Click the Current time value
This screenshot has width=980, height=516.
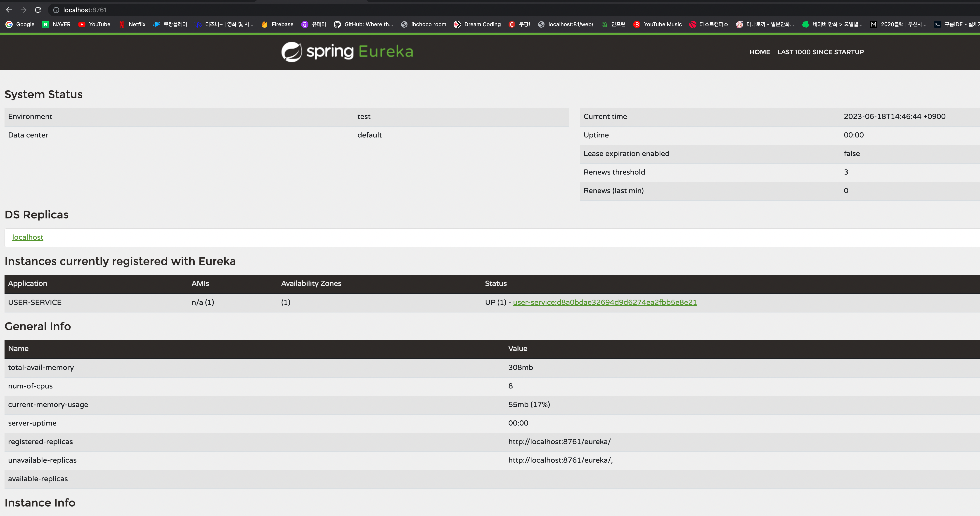click(894, 117)
